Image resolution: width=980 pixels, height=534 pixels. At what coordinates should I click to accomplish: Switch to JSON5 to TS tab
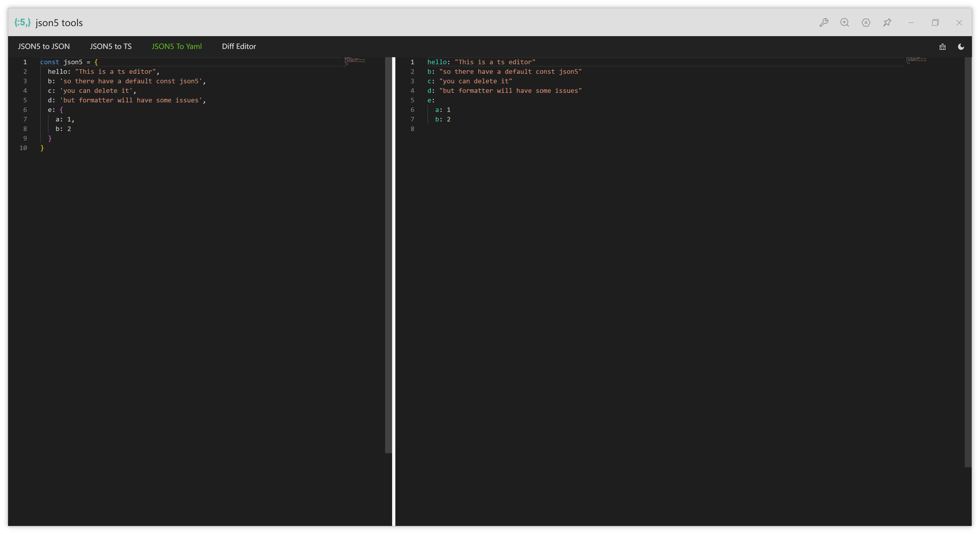111,46
